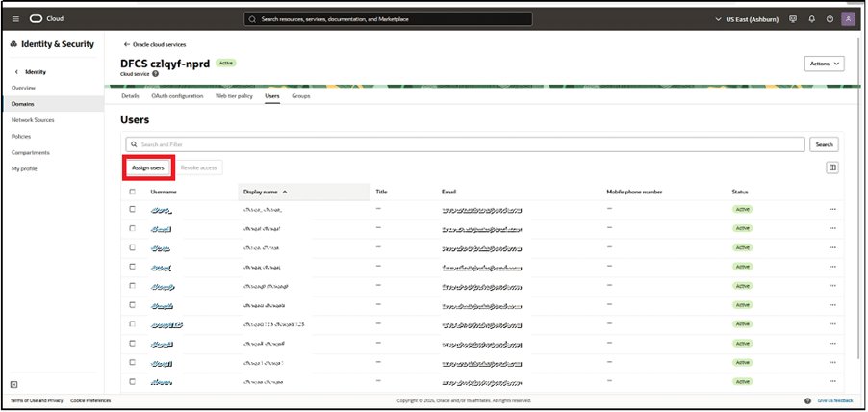Click the info icon beside Cloud service
Screen dimensions: 868x412
156,74
